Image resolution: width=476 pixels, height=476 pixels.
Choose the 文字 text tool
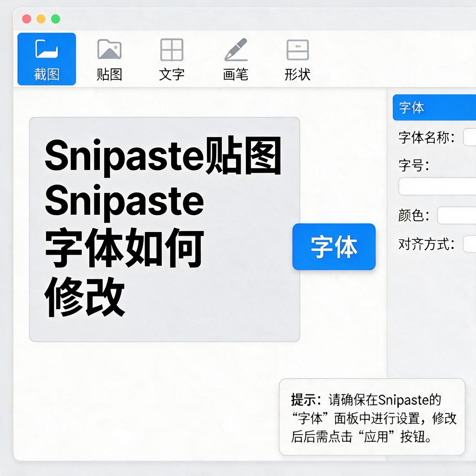[172, 60]
